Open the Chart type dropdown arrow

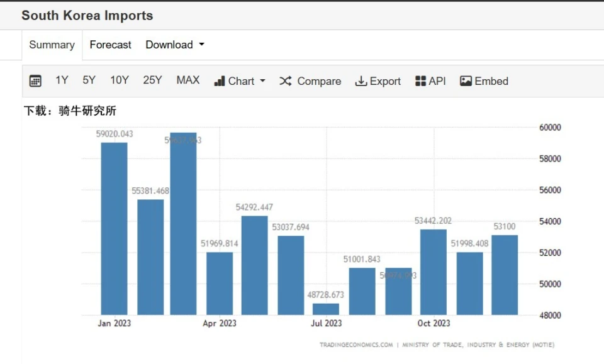(263, 81)
